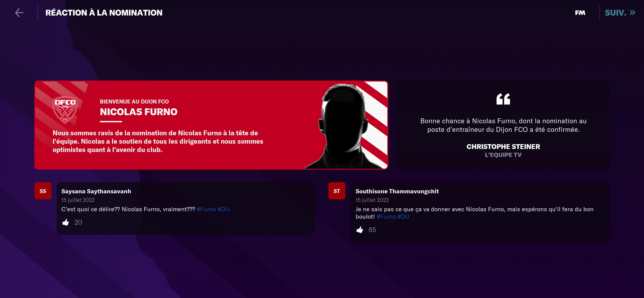Open #DIJ hashtag in Southisone's post
The height and width of the screenshot is (298, 644).
click(403, 217)
